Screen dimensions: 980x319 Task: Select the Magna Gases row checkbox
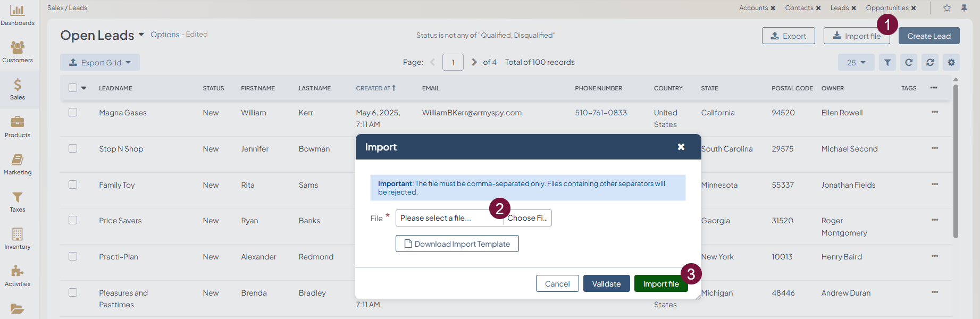pyautogui.click(x=73, y=112)
